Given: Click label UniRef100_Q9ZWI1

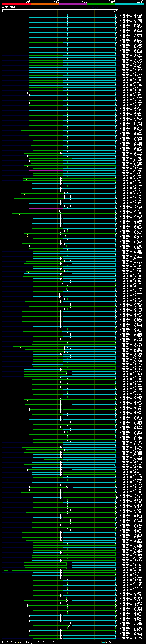Looking at the screenshot, I should [x=131, y=30].
